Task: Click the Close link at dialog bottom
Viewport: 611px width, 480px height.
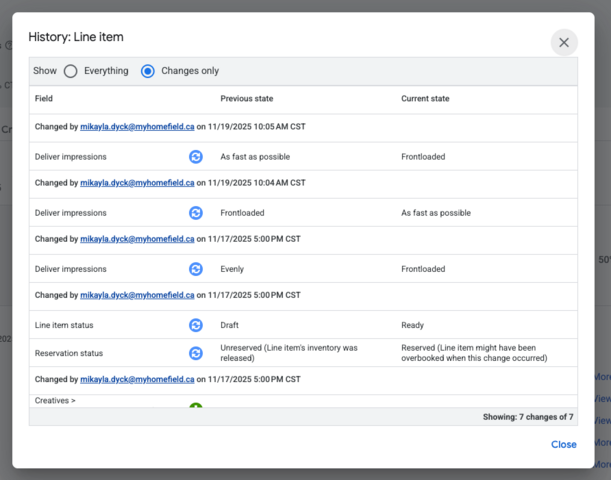Action: coord(563,444)
